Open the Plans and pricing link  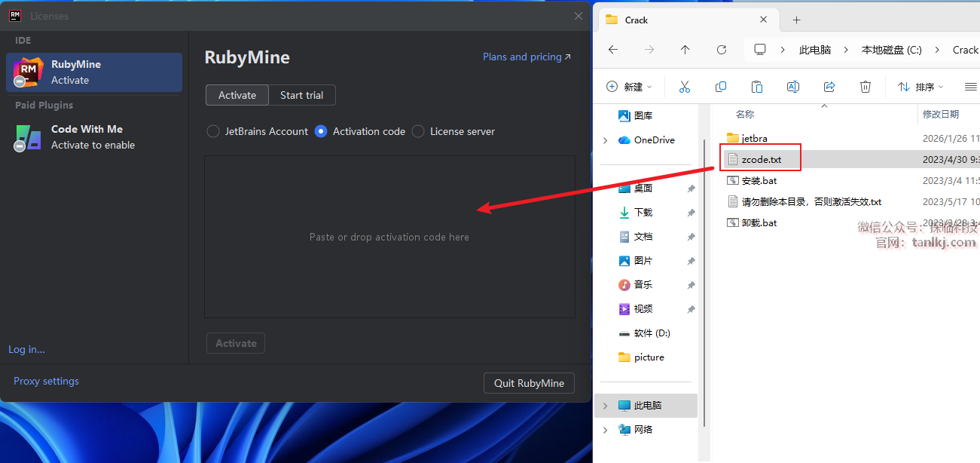coord(527,57)
